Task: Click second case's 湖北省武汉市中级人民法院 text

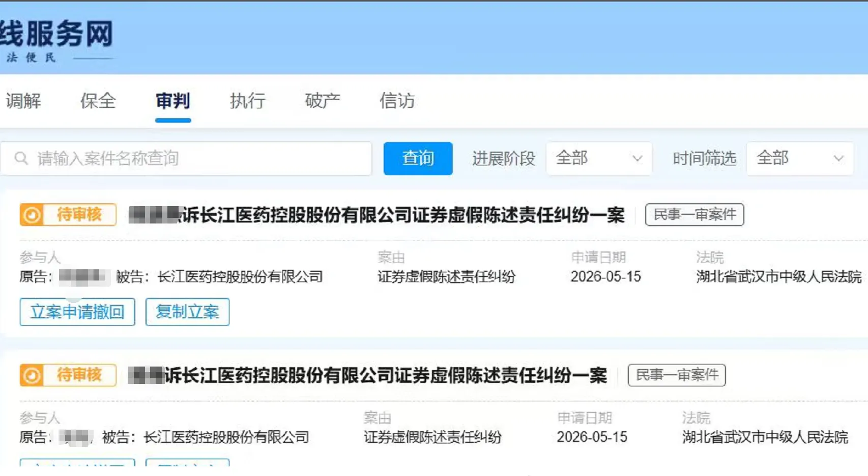Action: (x=765, y=437)
